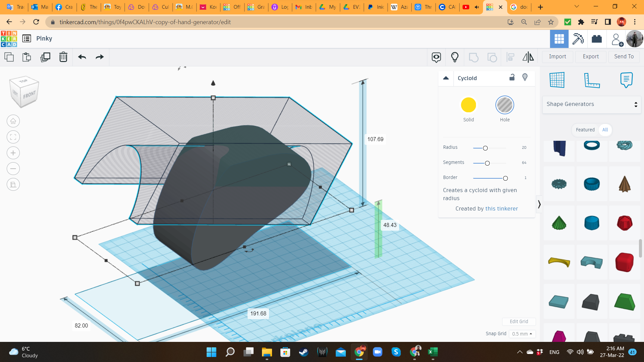Toggle Cycloid visibility lightbulb

[x=525, y=77]
